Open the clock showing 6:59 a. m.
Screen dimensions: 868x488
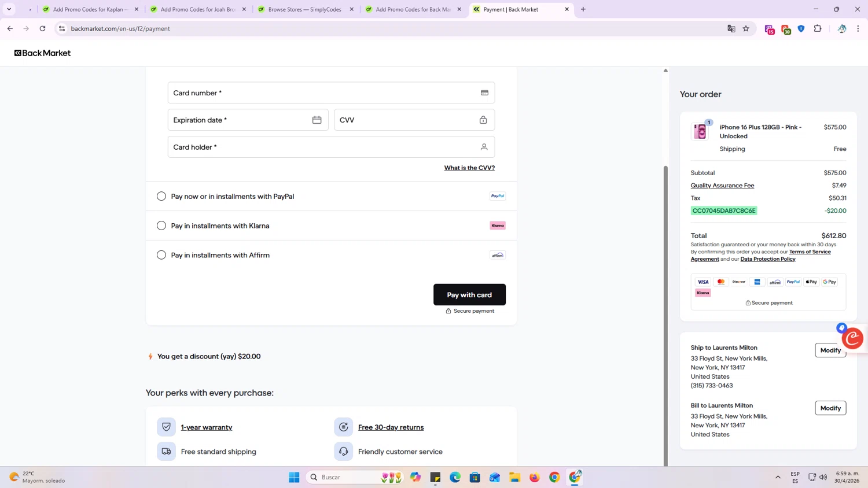tap(847, 477)
